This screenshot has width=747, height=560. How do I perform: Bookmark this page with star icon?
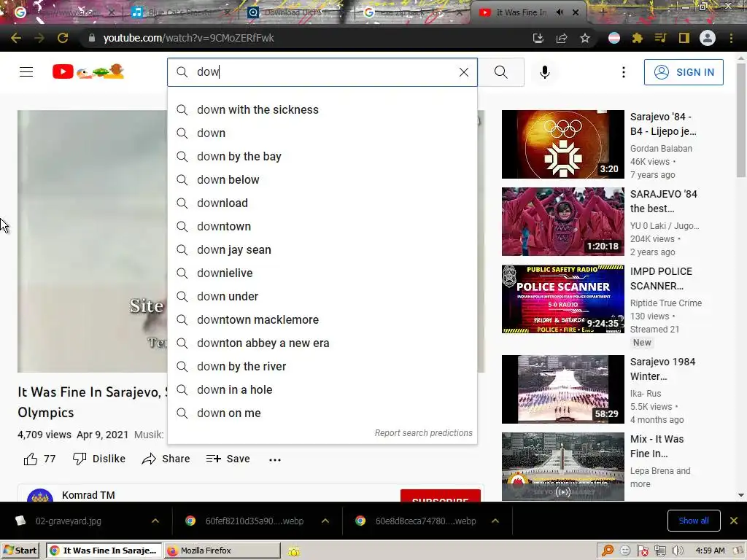pos(585,38)
